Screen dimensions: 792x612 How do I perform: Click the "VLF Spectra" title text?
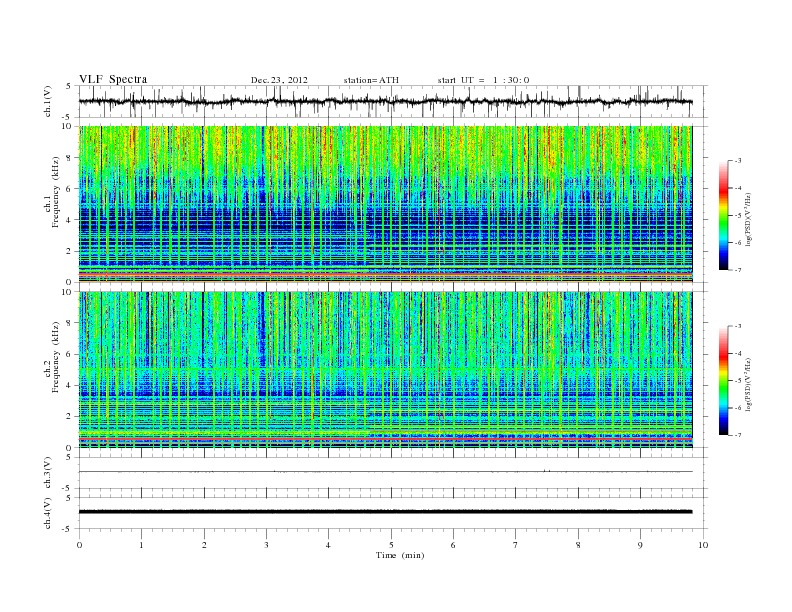(113, 79)
